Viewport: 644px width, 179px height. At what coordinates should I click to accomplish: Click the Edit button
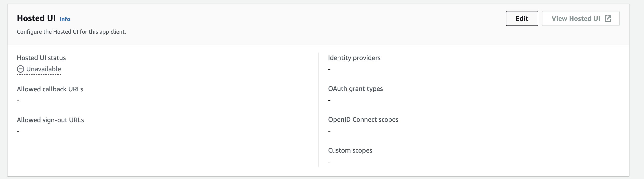522,18
